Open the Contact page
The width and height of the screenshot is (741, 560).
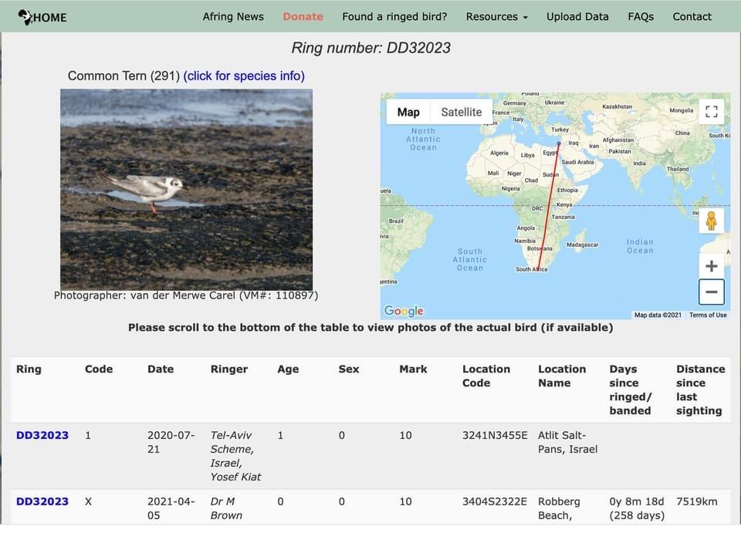pyautogui.click(x=692, y=16)
